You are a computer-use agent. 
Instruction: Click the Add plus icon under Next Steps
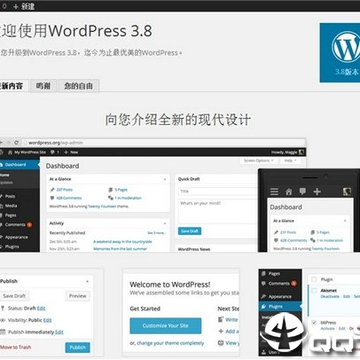click(221, 331)
